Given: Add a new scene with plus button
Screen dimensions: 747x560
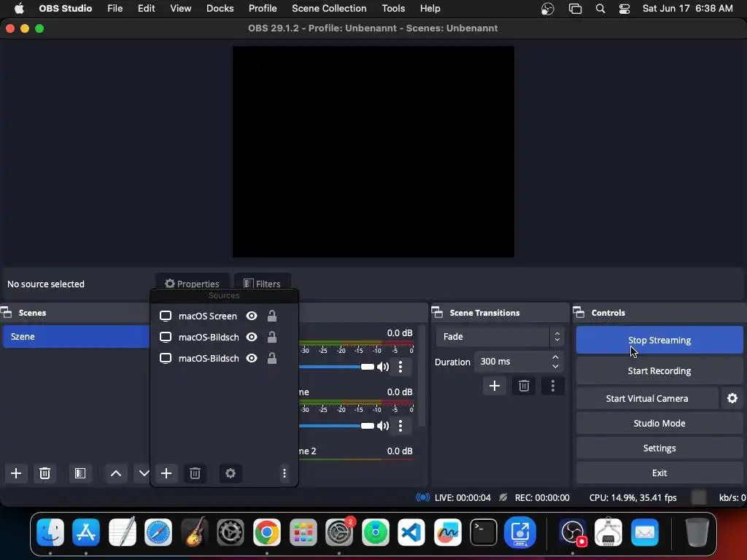Looking at the screenshot, I should pos(16,473).
